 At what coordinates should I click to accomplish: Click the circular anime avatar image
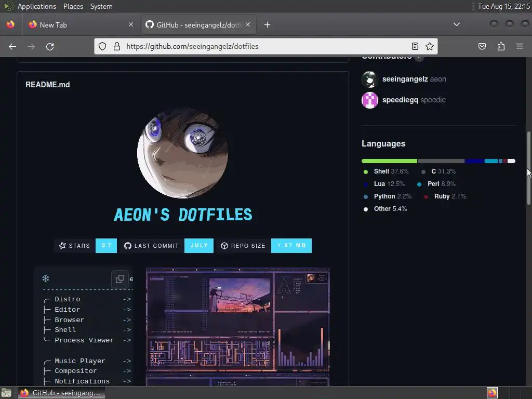coord(182,153)
